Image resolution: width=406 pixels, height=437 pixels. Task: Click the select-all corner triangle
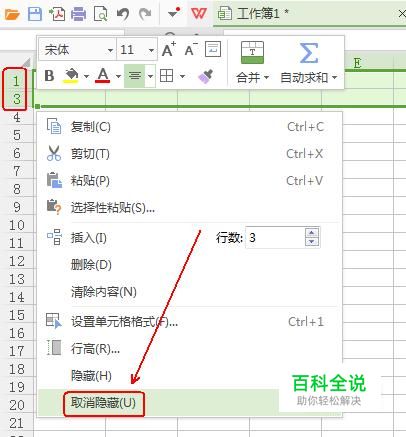coord(25,63)
